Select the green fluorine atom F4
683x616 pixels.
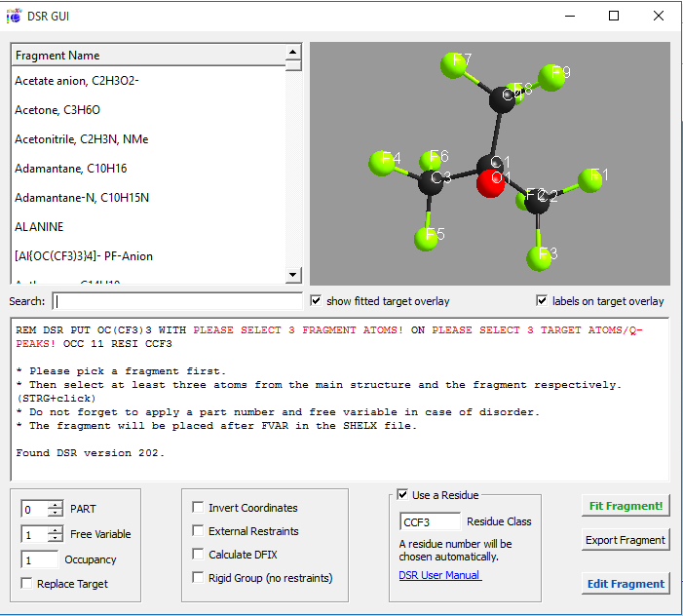(x=382, y=162)
